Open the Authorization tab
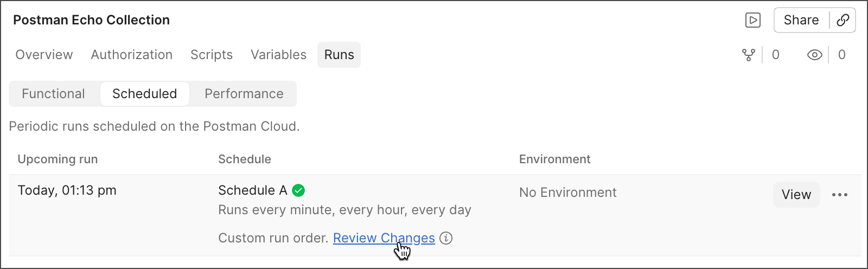868x269 pixels. [132, 55]
